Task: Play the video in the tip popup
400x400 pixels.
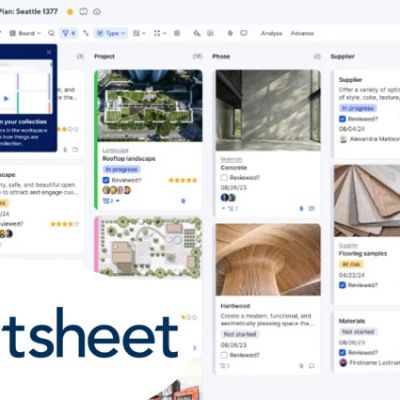Action: coord(6,99)
